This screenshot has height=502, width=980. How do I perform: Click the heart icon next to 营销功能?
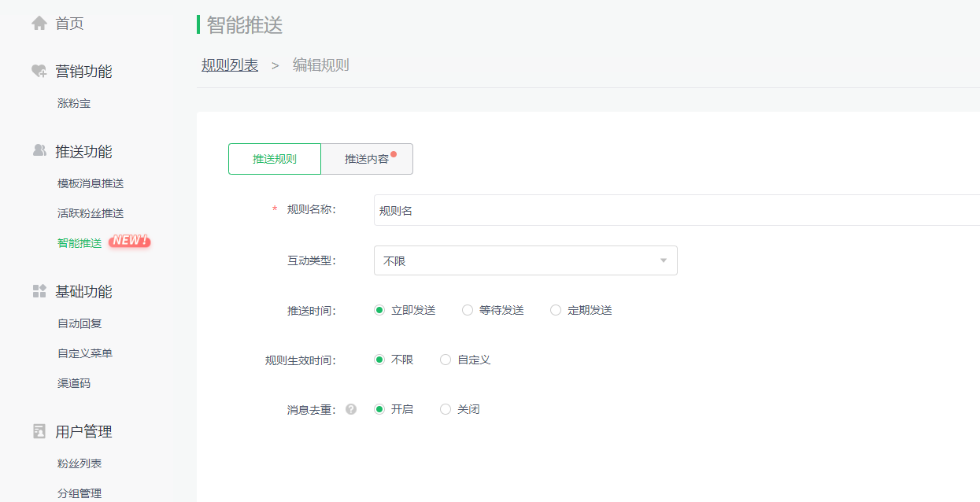(x=38, y=70)
